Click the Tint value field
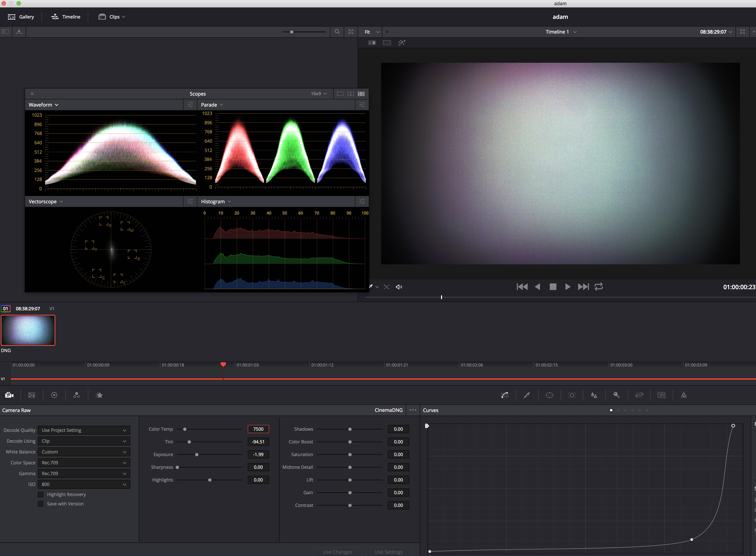This screenshot has width=756, height=556. (258, 442)
